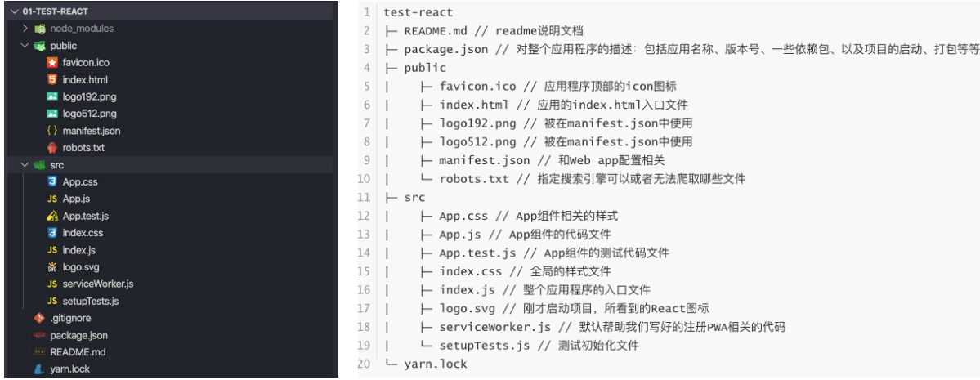Collapse the public folder chevron
This screenshot has height=380, width=980.
coord(25,46)
